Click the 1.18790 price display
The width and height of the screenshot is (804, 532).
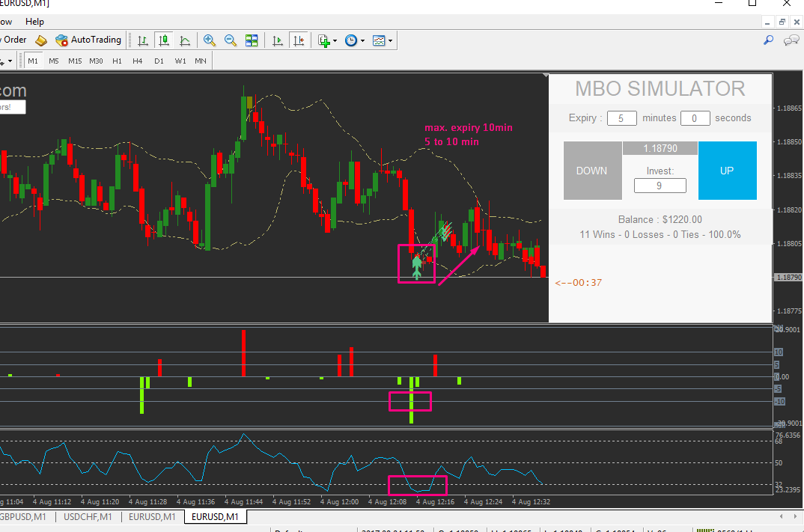660,148
